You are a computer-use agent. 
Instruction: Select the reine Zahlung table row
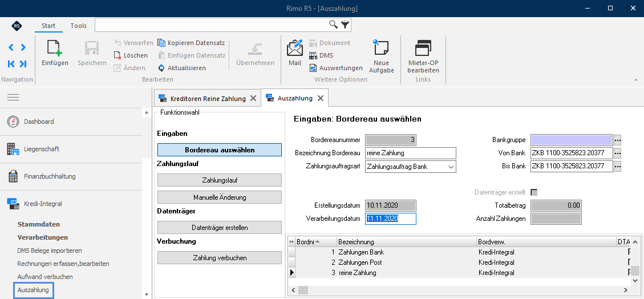(458, 273)
